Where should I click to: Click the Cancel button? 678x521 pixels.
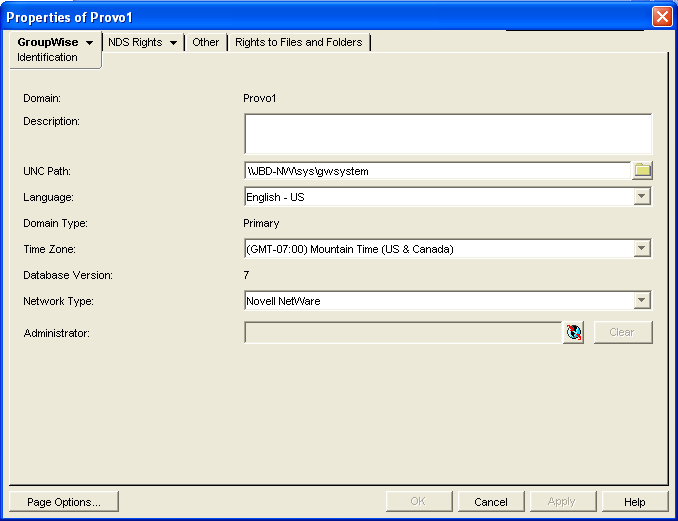click(491, 502)
